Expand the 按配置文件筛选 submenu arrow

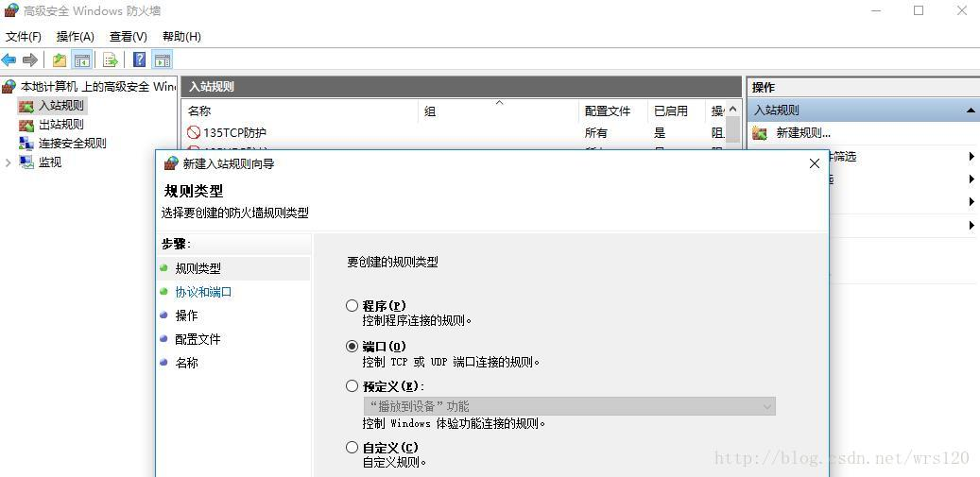tap(971, 156)
